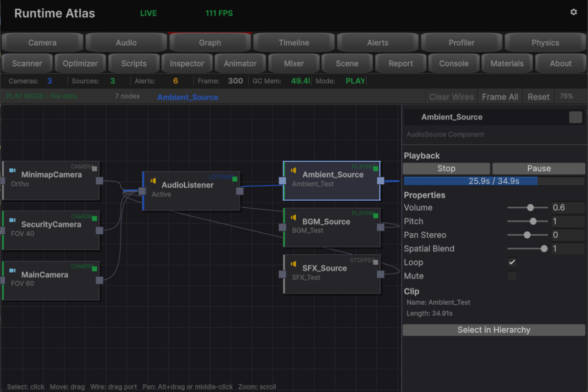Screen dimensions: 588x392
Task: Click the AudioListener output port
Action: point(240,191)
